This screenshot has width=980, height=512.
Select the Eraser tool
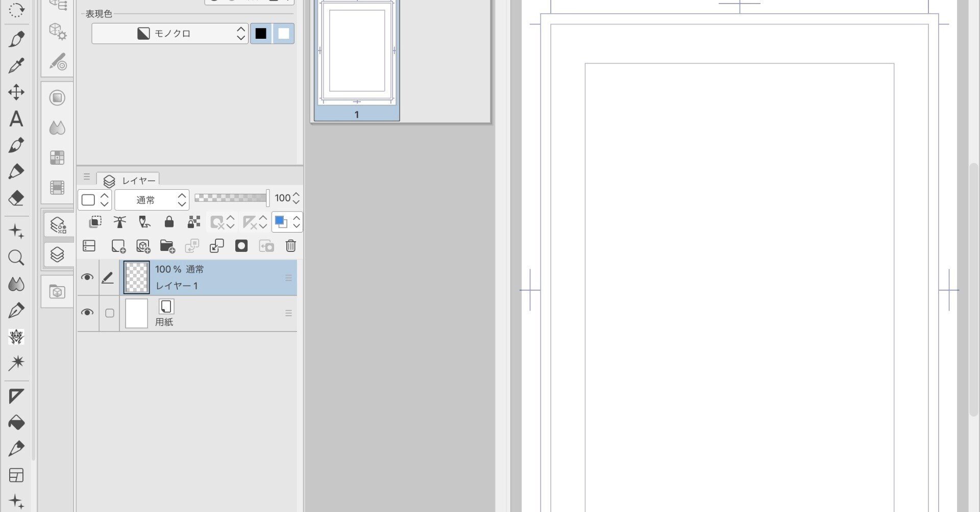pyautogui.click(x=16, y=198)
